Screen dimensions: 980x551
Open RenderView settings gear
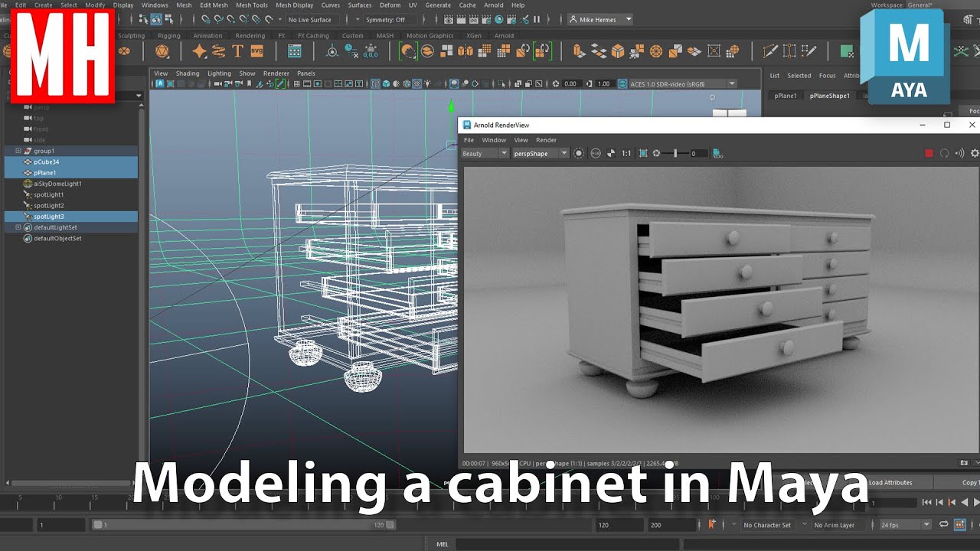pos(975,153)
